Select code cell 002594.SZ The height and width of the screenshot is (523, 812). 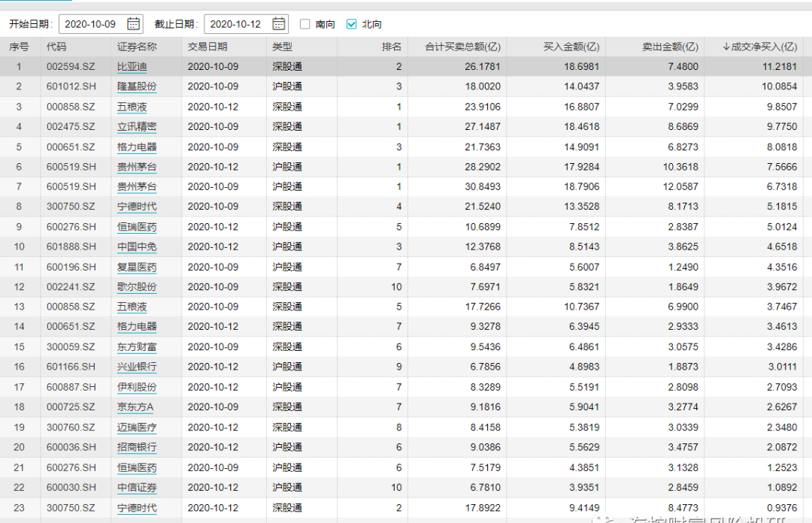click(71, 67)
